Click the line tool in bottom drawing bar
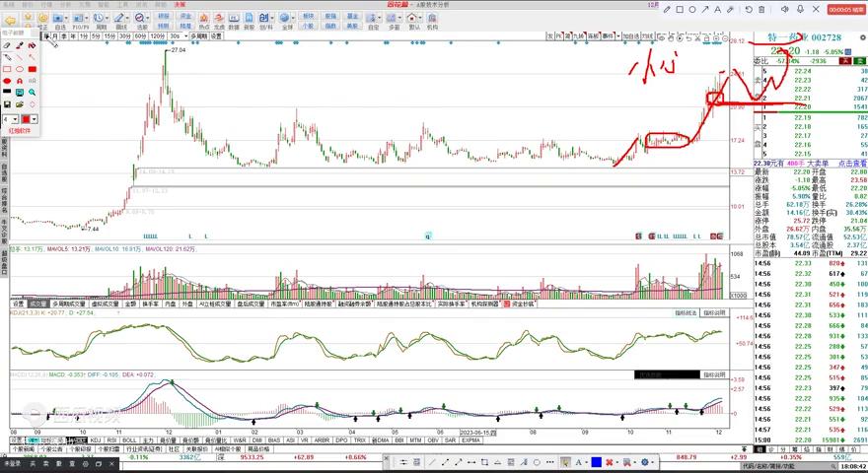This screenshot has height=473, width=868. pos(431,462)
